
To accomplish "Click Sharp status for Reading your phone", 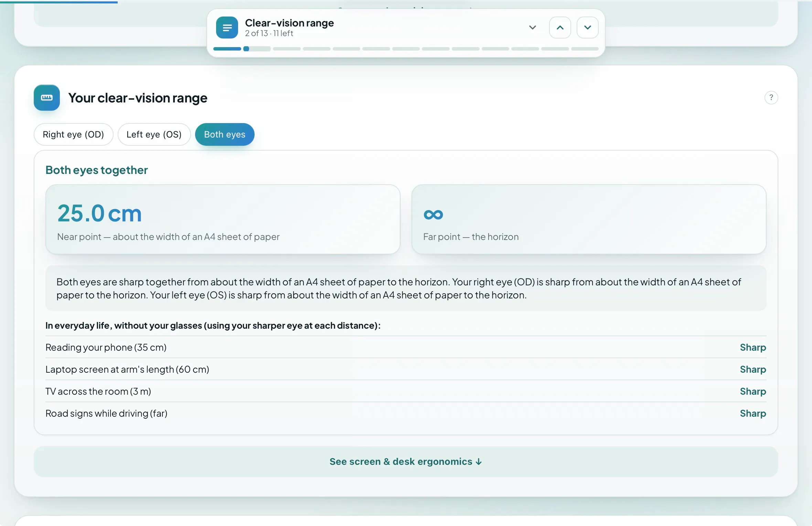I will [753, 347].
